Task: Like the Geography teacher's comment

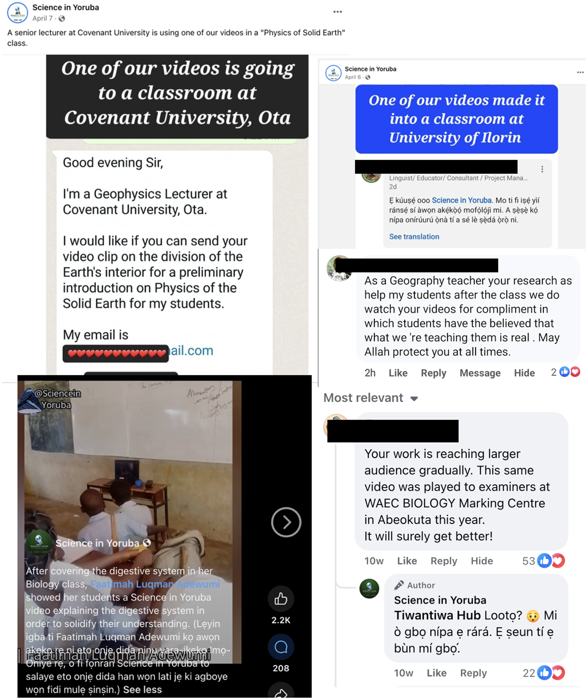Action: (x=398, y=373)
